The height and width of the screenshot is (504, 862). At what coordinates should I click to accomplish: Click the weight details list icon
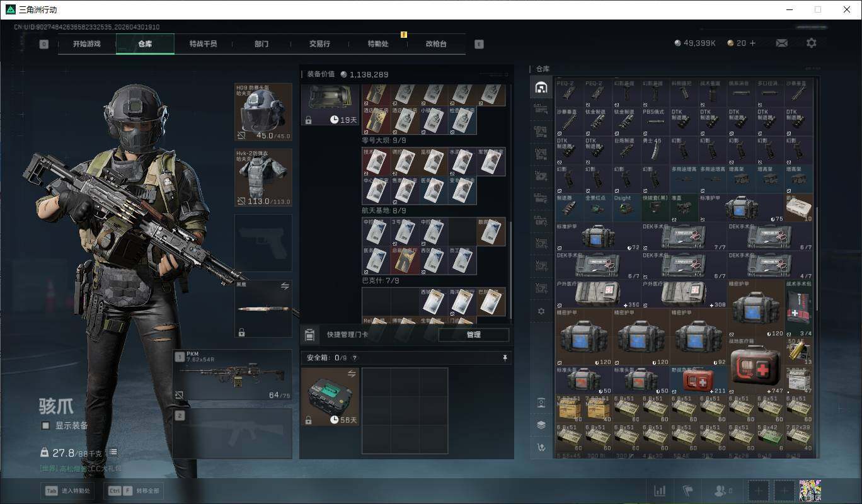click(113, 452)
